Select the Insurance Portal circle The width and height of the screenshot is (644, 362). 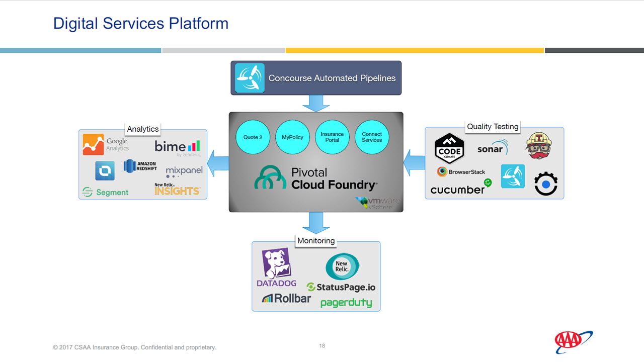coord(332,137)
